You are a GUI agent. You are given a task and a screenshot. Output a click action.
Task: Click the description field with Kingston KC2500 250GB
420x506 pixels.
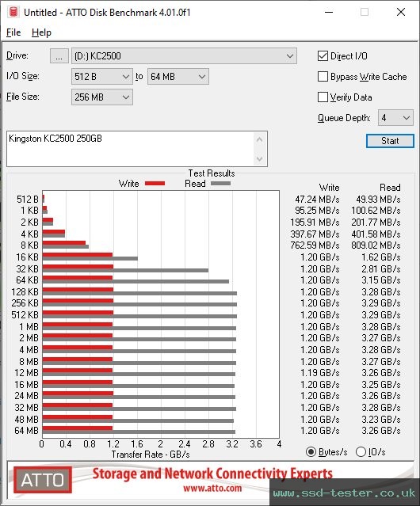(x=131, y=149)
